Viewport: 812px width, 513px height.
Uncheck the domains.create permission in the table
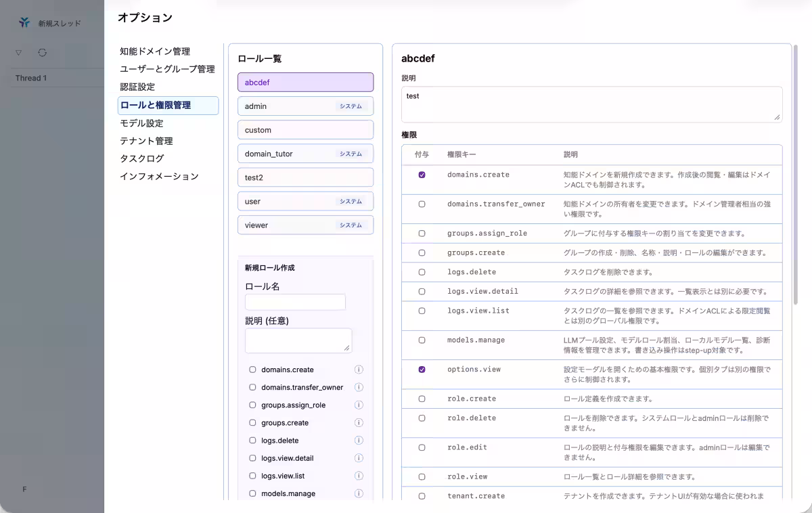[422, 175]
